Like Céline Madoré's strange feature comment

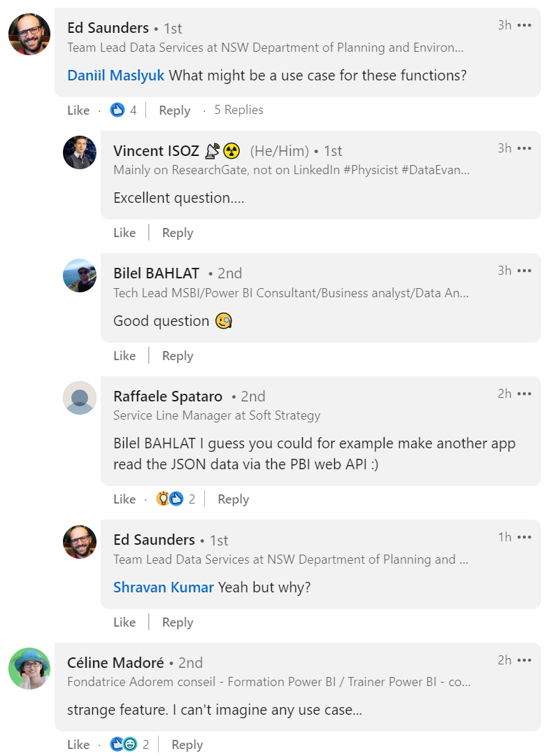tap(78, 745)
